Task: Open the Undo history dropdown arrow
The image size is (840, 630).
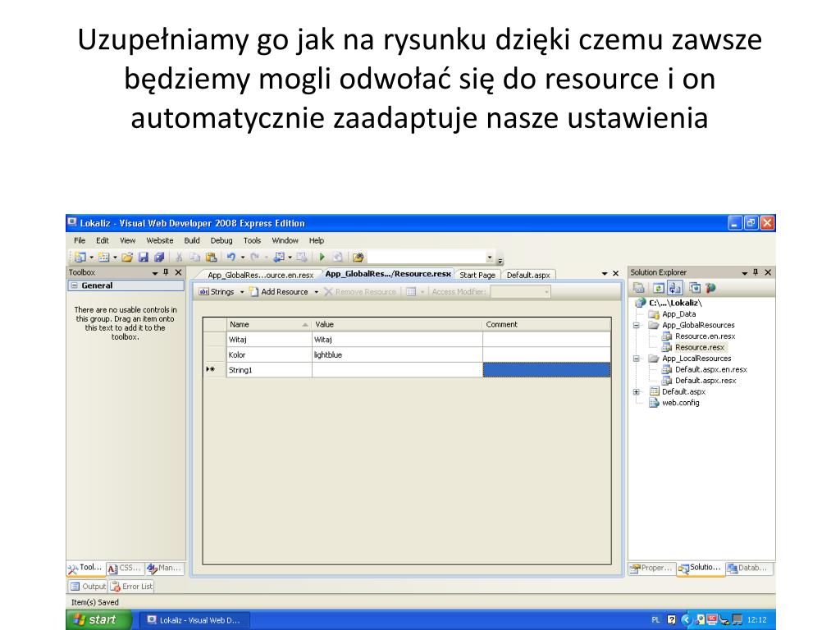Action: [x=242, y=257]
